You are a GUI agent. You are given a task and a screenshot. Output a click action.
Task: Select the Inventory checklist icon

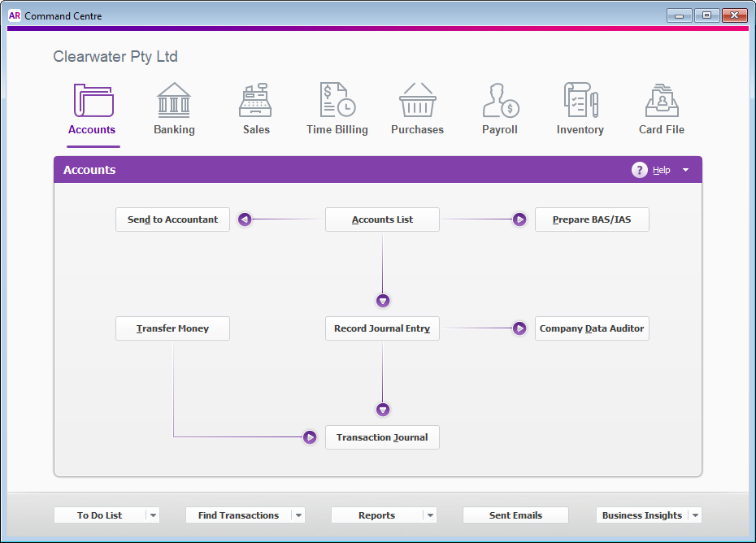click(x=581, y=100)
